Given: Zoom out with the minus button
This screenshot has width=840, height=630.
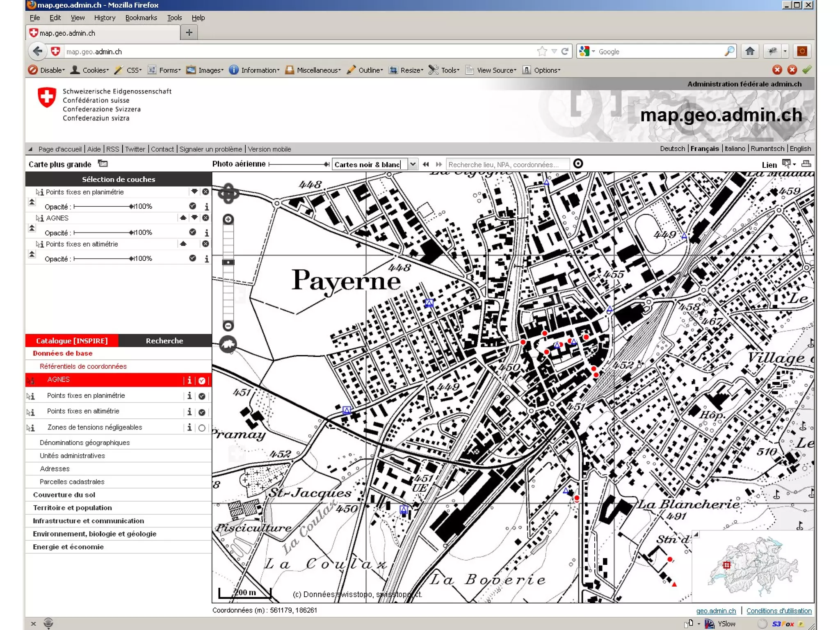Looking at the screenshot, I should (x=228, y=326).
